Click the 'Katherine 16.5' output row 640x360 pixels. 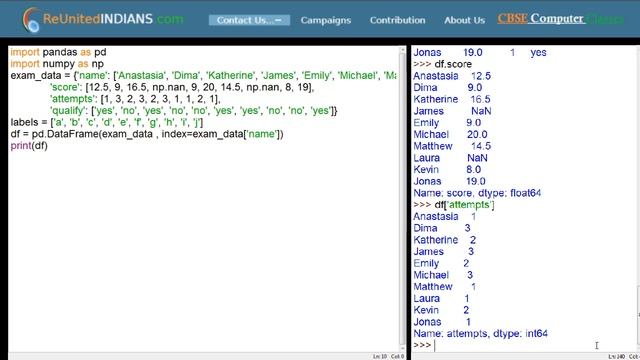[x=452, y=99]
